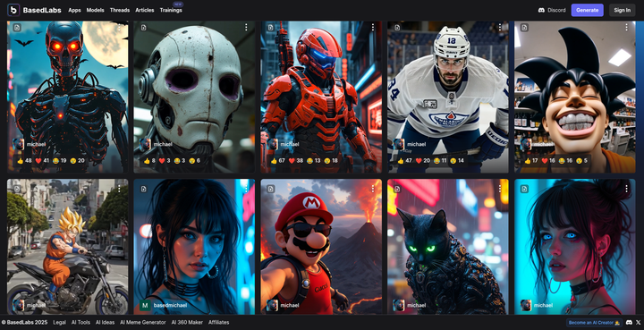
Task: Open three-dot menu on Mario volcano card
Action: point(373,189)
